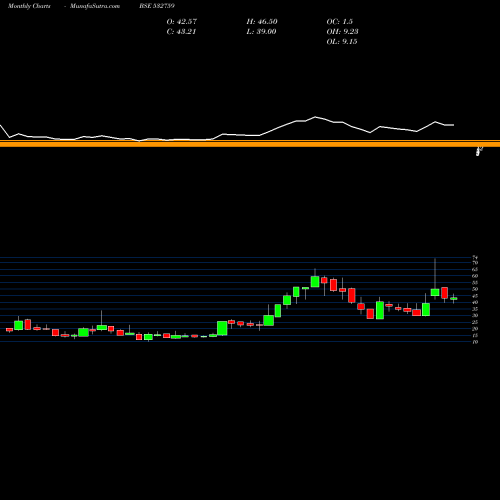The width and height of the screenshot is (500, 500).
Task: Click the price axis label '45'
Action: pos(475,296)
